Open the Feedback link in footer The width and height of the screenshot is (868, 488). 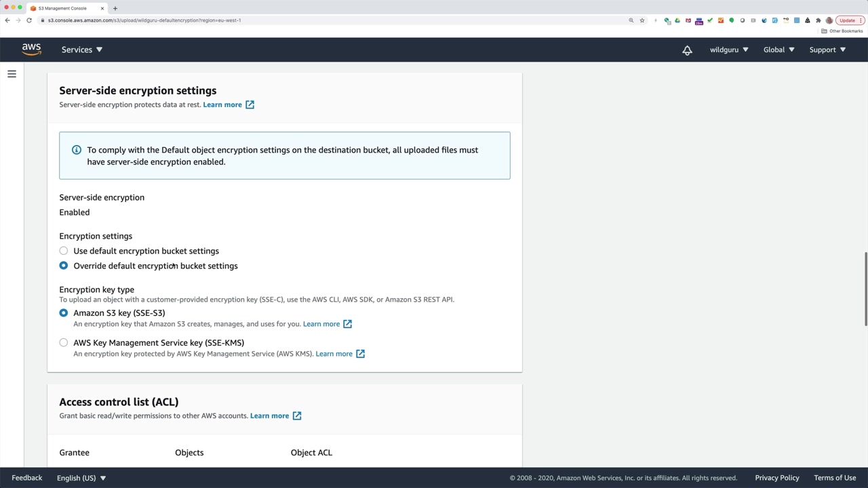27,478
